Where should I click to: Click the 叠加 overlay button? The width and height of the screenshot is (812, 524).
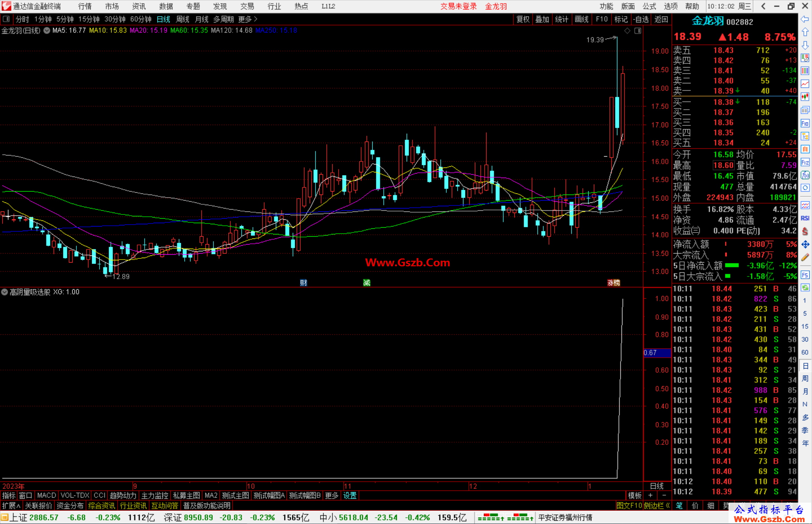542,19
